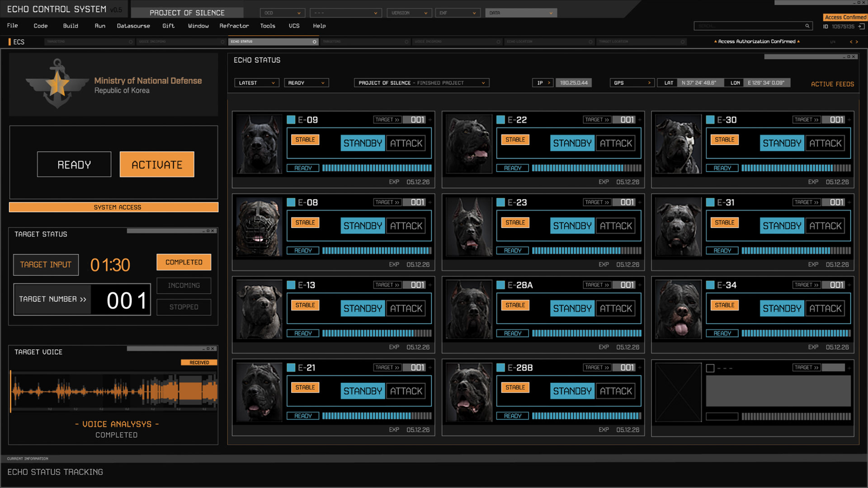The width and height of the screenshot is (868, 488).
Task: Expand the READY filter dropdown
Action: tap(306, 83)
